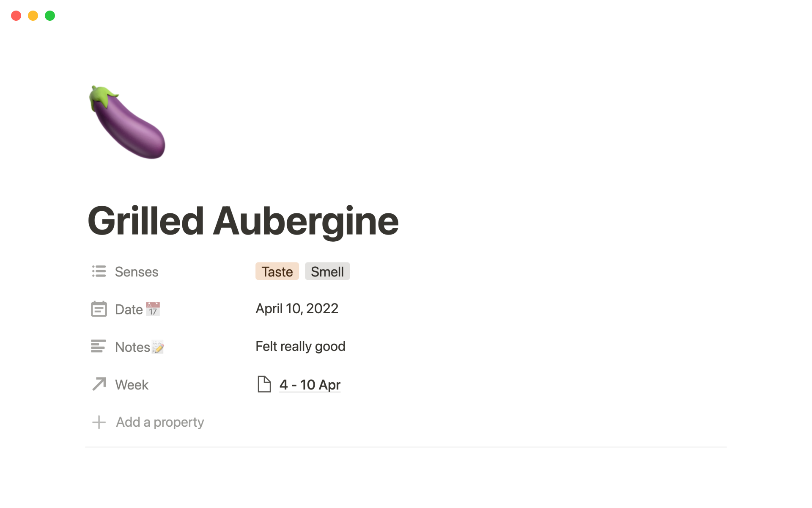Click the 'Grilled Aubergine' page title

[243, 221]
